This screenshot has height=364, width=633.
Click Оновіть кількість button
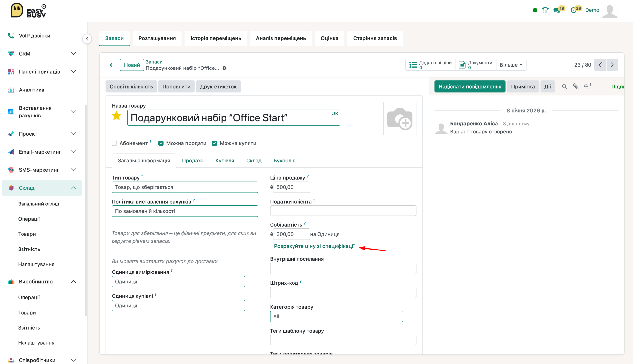131,87
